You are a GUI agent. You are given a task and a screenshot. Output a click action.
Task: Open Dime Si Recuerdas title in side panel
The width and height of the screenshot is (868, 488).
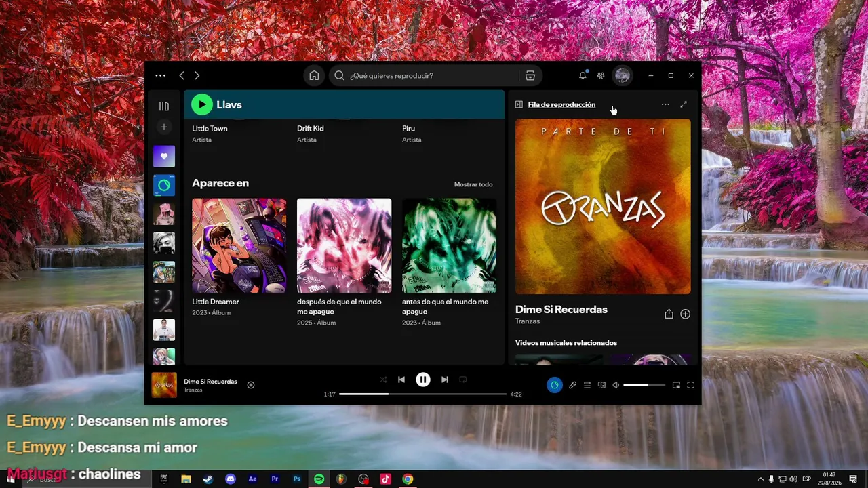tap(561, 310)
